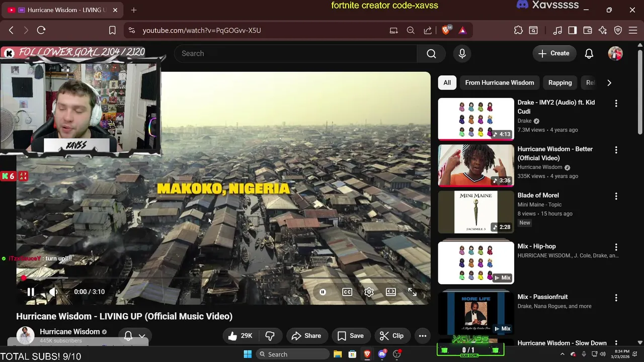Toggle channel notification bell for Hurricane Wisdom
Screen dimensions: 644x362
click(128, 336)
